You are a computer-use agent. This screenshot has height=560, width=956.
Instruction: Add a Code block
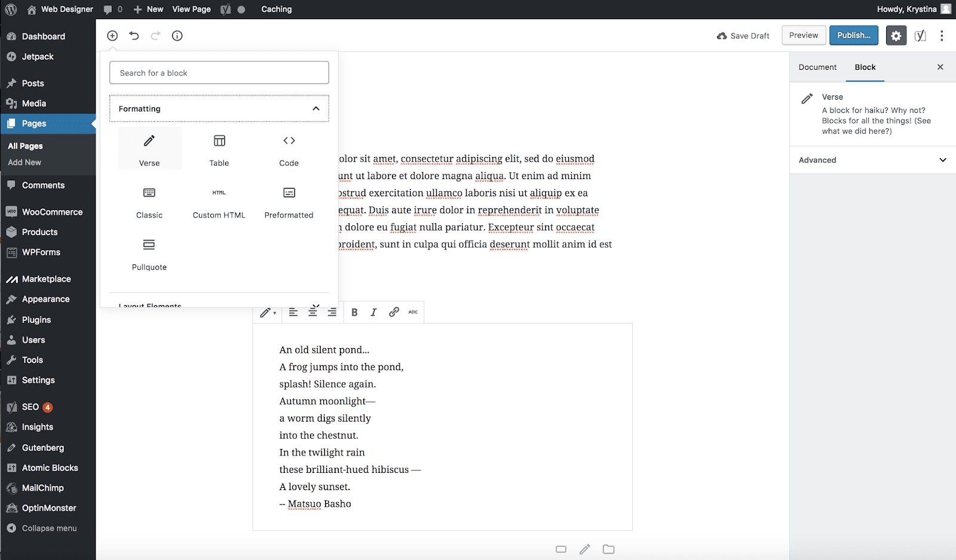[x=289, y=148]
